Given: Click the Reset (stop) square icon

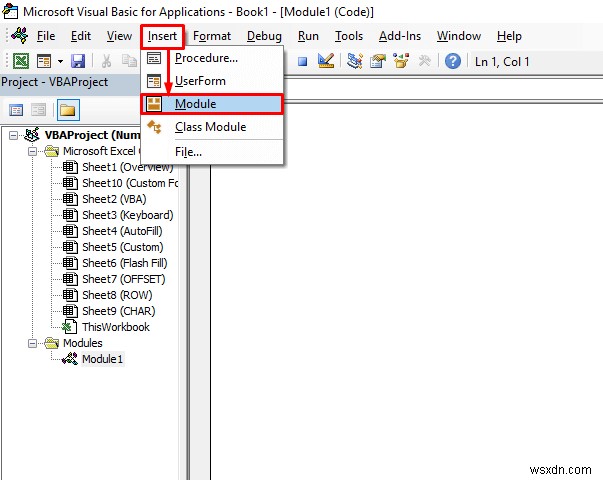Looking at the screenshot, I should (x=303, y=62).
